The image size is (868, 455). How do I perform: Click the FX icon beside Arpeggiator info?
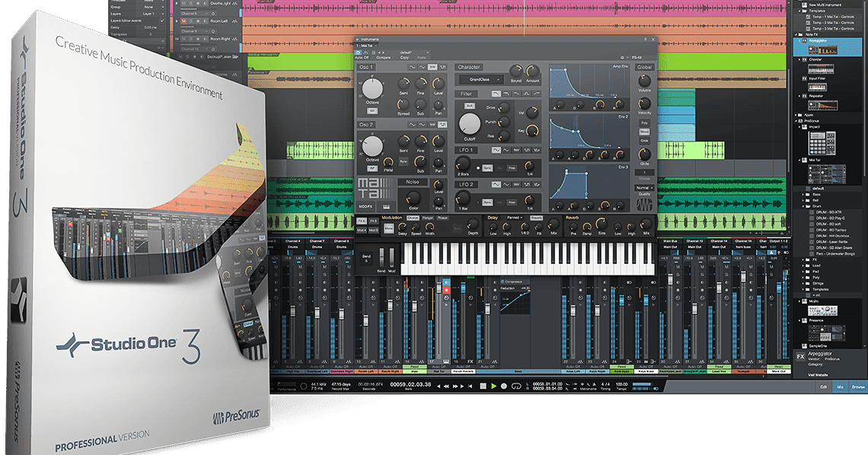(x=800, y=357)
